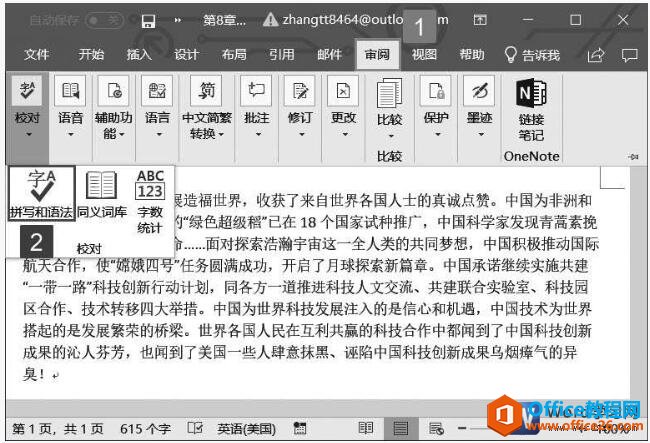Viewport: 650px width, 443px height.
Task: Expand the 批注 dropdown arrow
Action: (x=258, y=134)
